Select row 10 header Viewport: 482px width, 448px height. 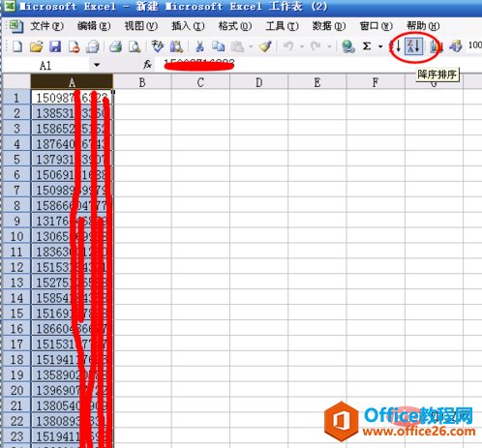pos(16,236)
